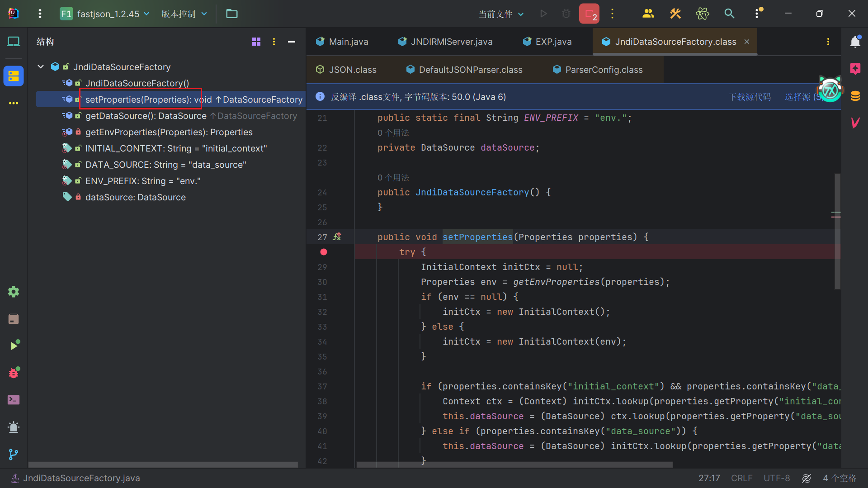
Task: Select dataSource: DataSource field in structure
Action: point(136,197)
